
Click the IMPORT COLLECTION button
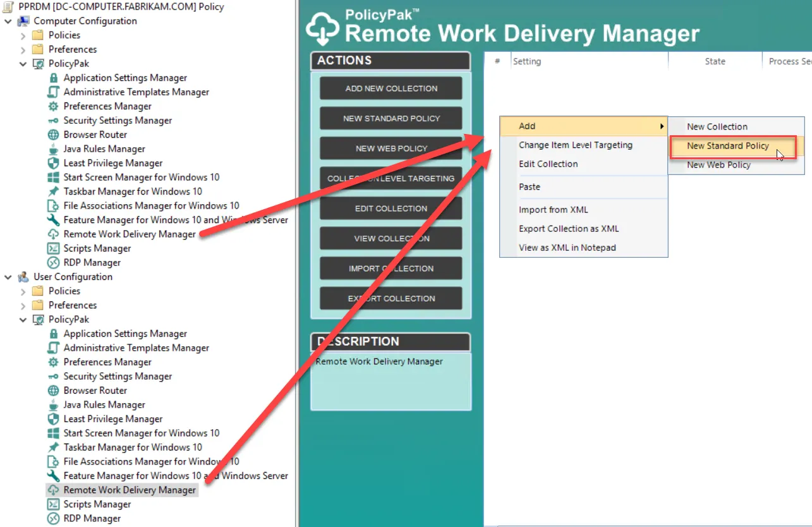[x=391, y=269]
